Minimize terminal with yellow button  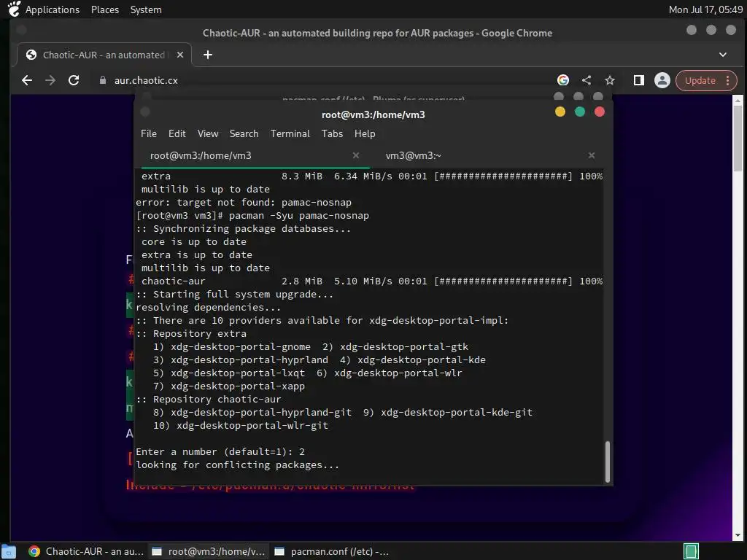click(560, 112)
